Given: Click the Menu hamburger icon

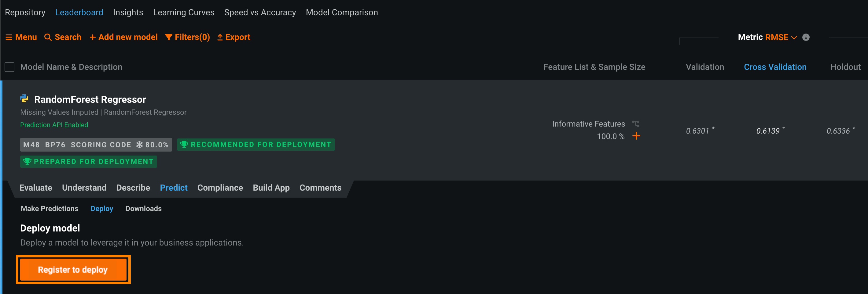Looking at the screenshot, I should [x=9, y=37].
